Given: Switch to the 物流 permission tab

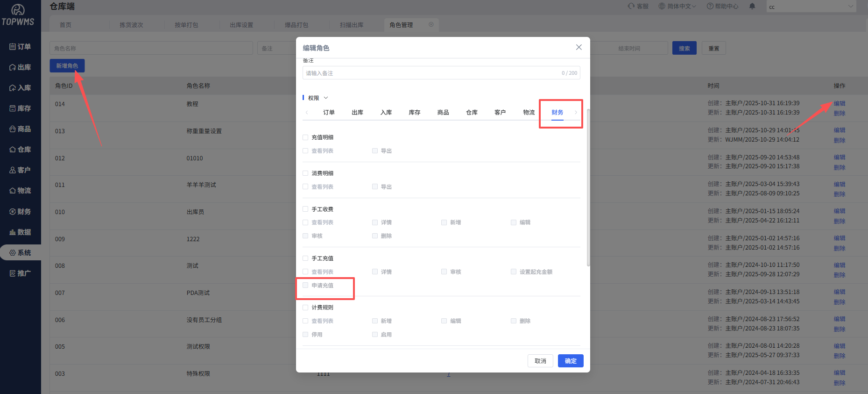Looking at the screenshot, I should [x=529, y=112].
